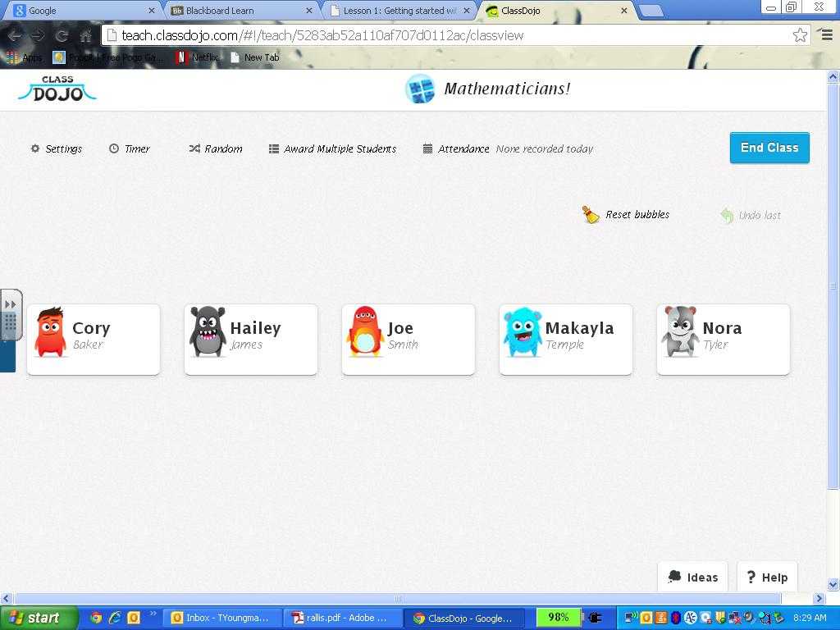This screenshot has width=840, height=630.
Task: Select Cory Baker's student card
Action: tap(94, 340)
